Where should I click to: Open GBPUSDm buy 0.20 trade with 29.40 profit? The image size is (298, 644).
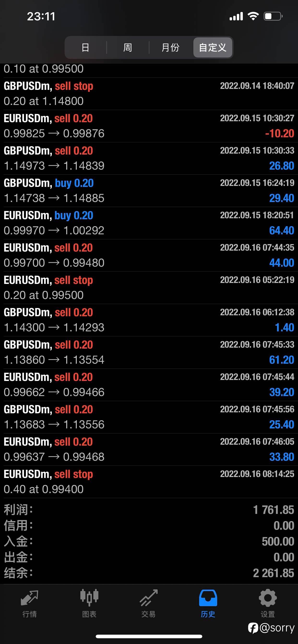point(149,191)
